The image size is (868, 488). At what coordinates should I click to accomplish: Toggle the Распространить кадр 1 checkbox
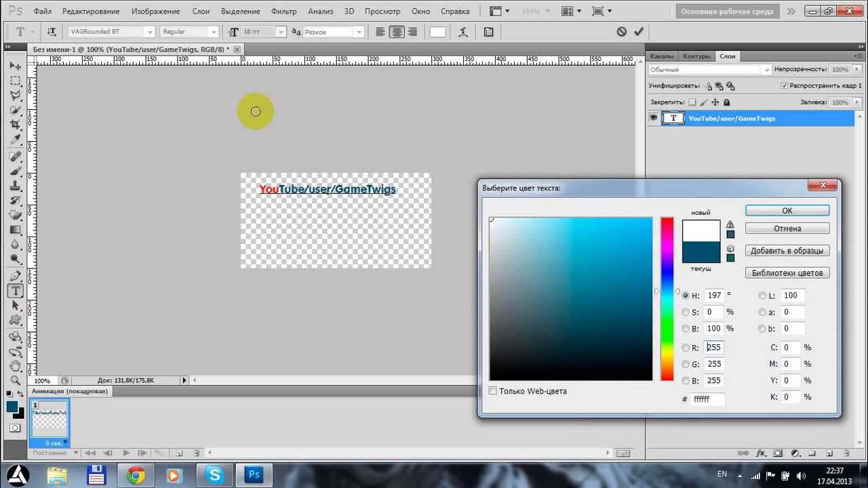pos(785,86)
